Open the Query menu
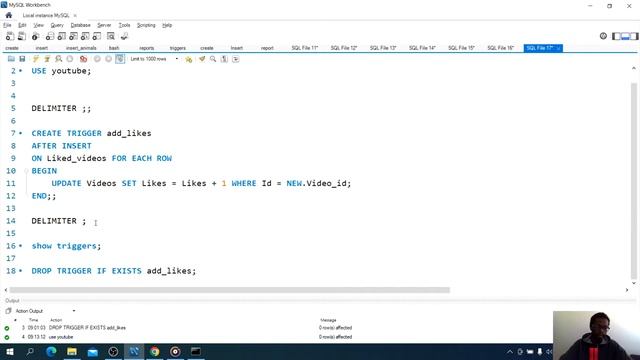The width and height of the screenshot is (640, 360). 57,25
